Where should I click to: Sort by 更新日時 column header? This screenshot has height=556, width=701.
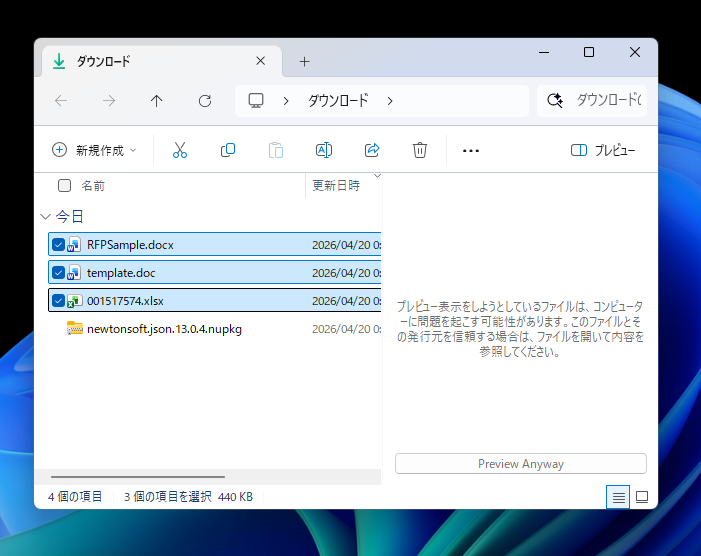(336, 185)
